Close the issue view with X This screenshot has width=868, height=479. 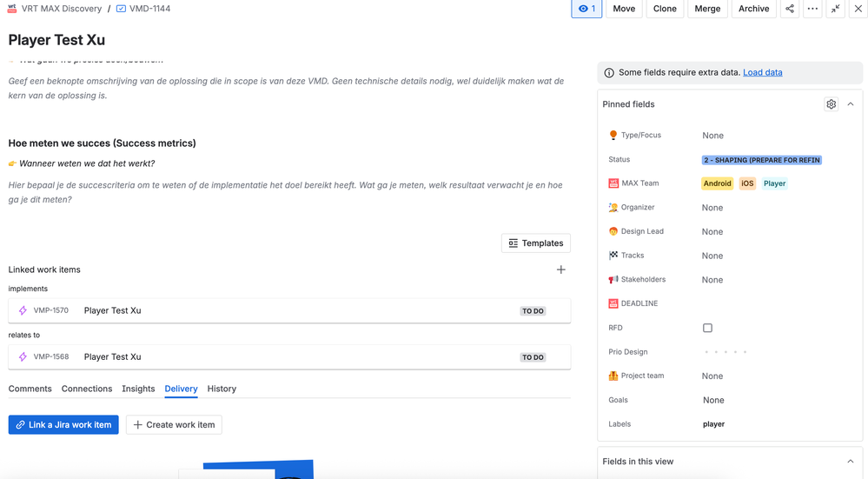[858, 9]
